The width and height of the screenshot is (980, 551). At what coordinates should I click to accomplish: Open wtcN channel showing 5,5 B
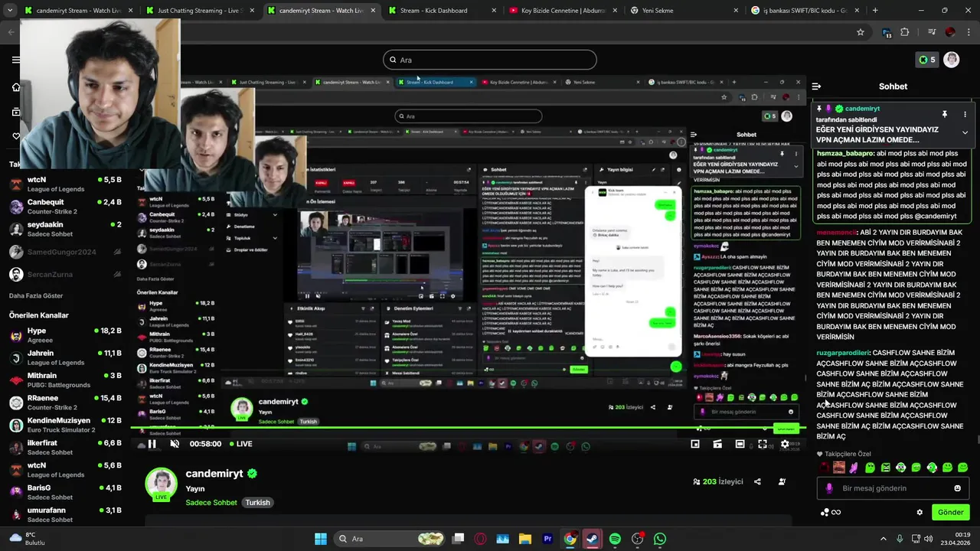[65, 184]
